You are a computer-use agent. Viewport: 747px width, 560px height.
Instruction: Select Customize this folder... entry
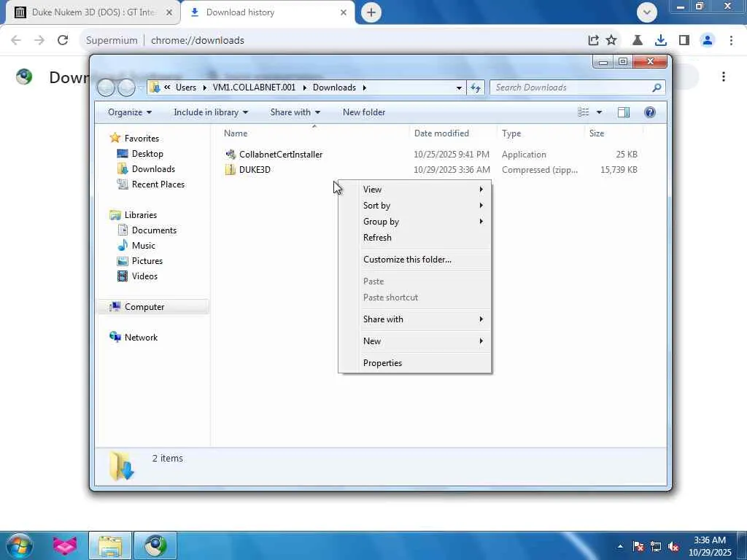[x=414, y=260]
